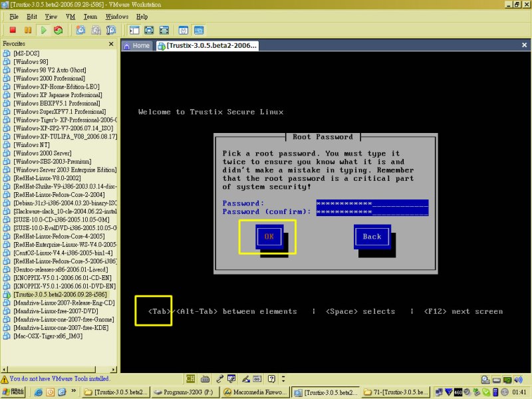Open the 71-[Trustix folder taskbar button

click(396, 392)
